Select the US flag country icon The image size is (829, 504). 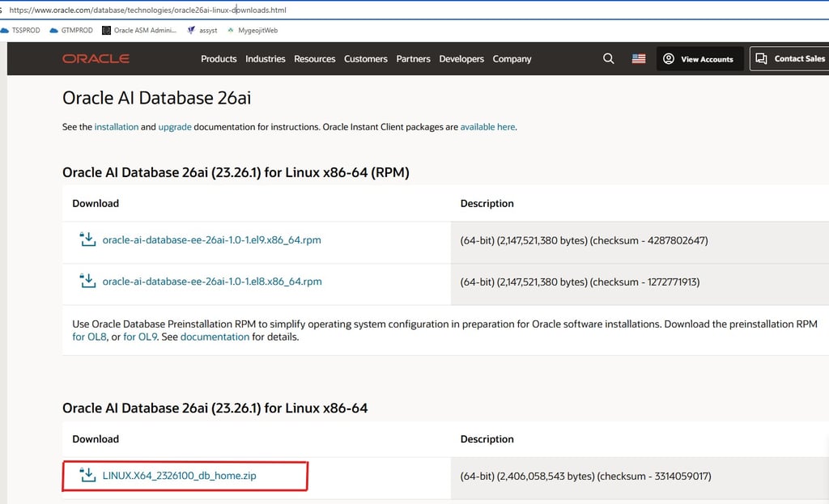tap(639, 58)
